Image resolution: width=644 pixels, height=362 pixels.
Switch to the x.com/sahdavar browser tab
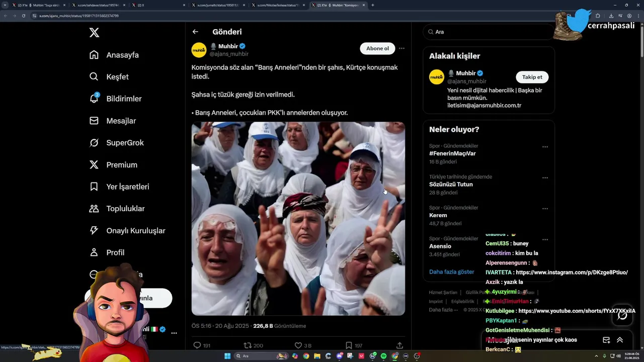pyautogui.click(x=98, y=5)
